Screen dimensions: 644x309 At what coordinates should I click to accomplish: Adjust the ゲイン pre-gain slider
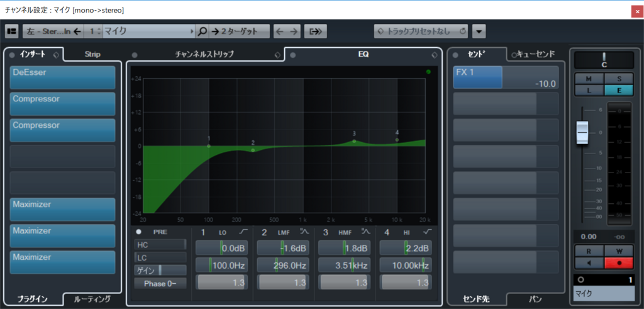pyautogui.click(x=160, y=271)
